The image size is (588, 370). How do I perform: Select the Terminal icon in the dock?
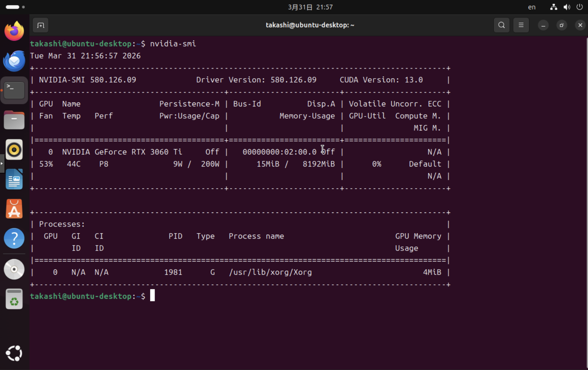[x=14, y=90]
